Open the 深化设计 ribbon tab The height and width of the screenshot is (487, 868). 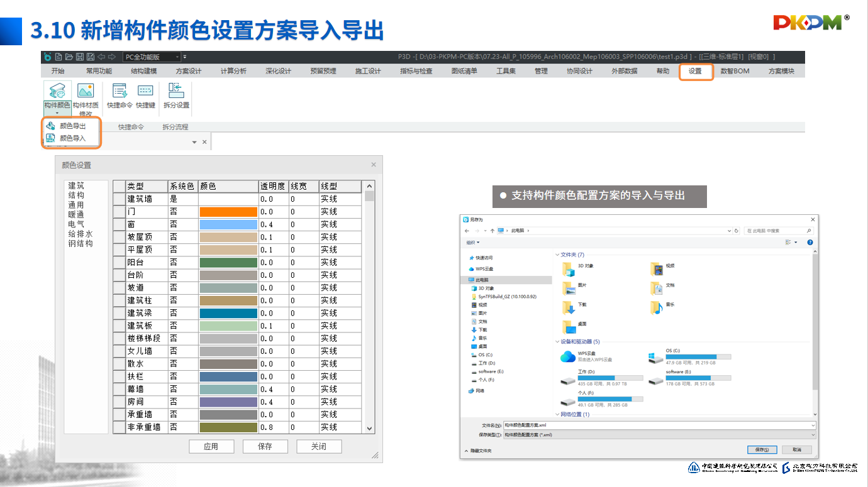coord(278,72)
